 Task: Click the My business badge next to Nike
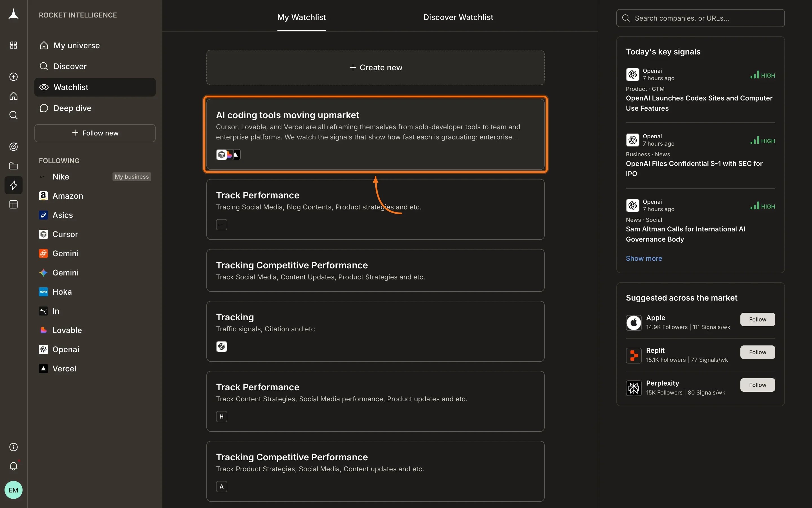tap(132, 177)
